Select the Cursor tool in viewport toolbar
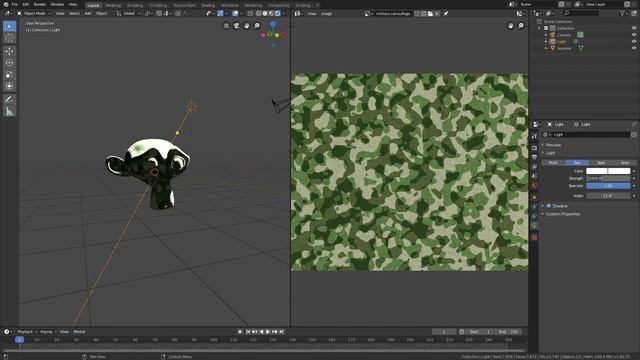640x360 pixels. click(9, 38)
